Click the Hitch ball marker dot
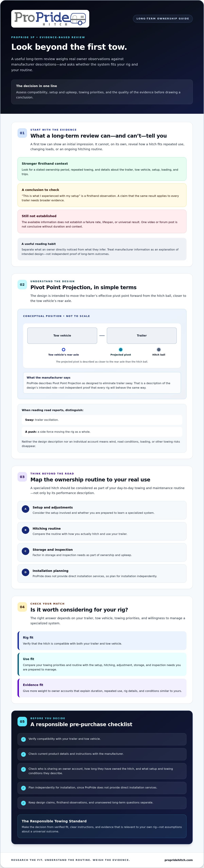This screenshot has width=204, height=868. point(159,349)
